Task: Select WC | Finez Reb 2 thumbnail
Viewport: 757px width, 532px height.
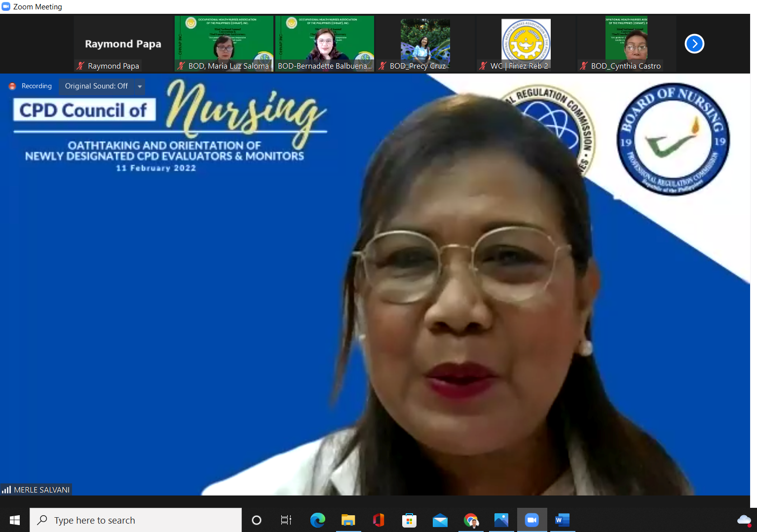Action: (526, 44)
